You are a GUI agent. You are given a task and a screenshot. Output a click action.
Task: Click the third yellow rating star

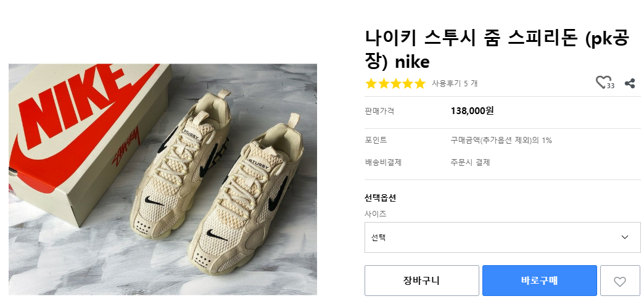pyautogui.click(x=395, y=83)
